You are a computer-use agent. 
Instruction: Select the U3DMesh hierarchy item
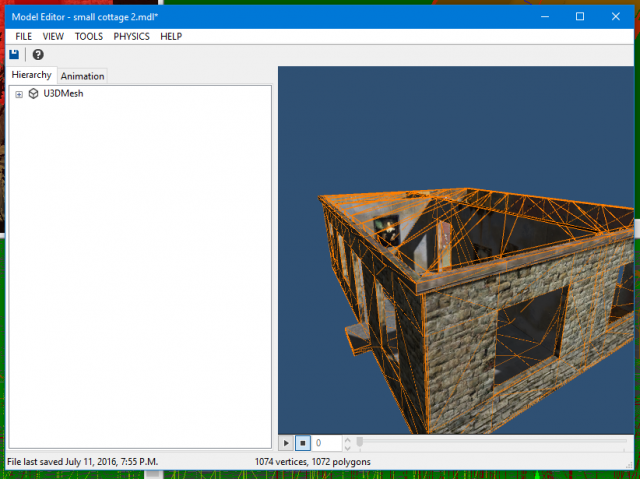click(63, 94)
